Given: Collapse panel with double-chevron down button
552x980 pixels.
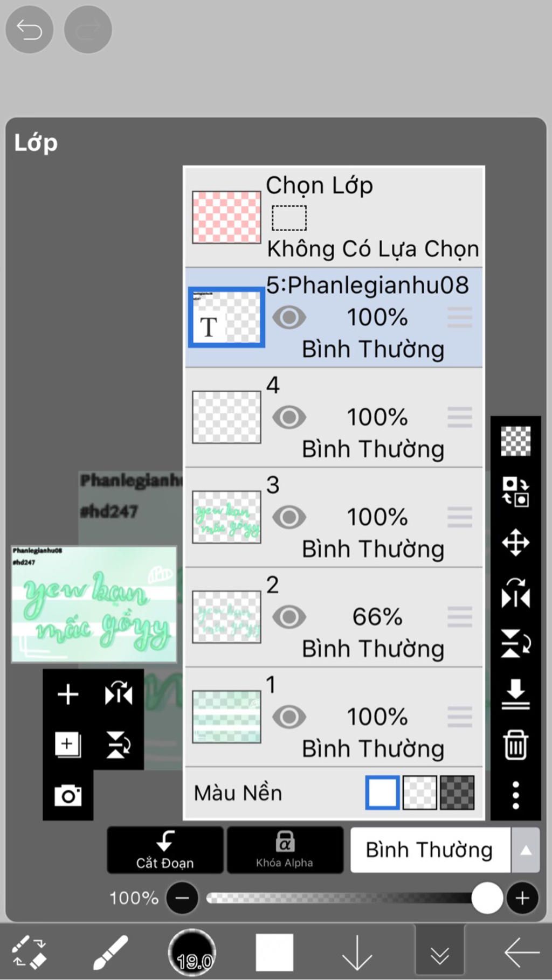Looking at the screenshot, I should 439,953.
